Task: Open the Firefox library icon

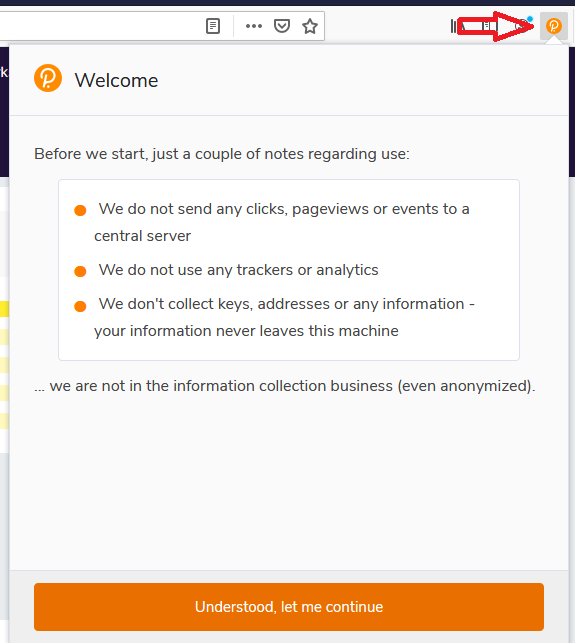Action: [454, 26]
